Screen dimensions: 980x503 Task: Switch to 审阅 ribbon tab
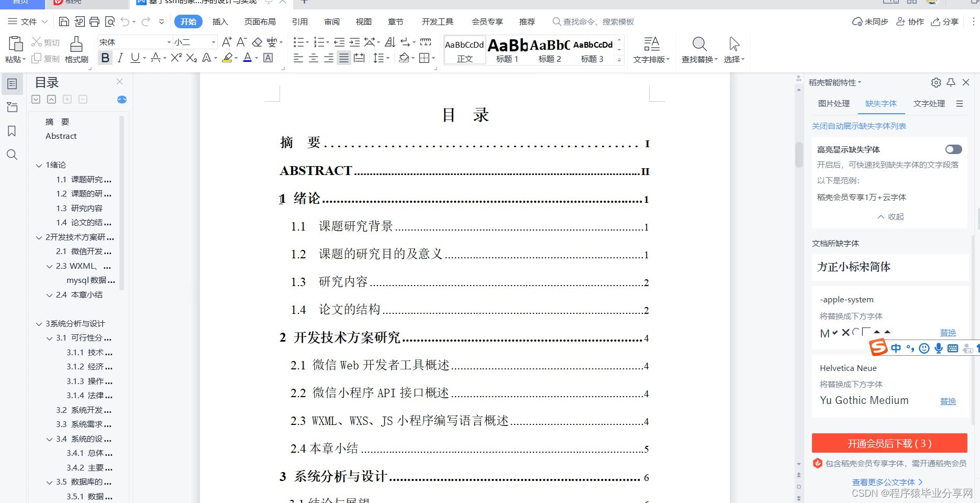pos(332,21)
